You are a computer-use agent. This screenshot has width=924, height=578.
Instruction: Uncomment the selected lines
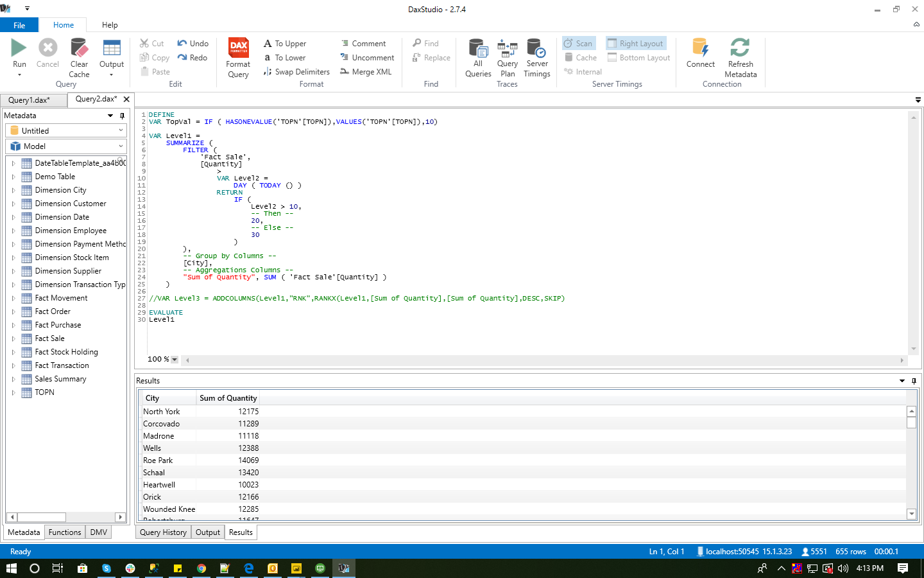tap(367, 58)
